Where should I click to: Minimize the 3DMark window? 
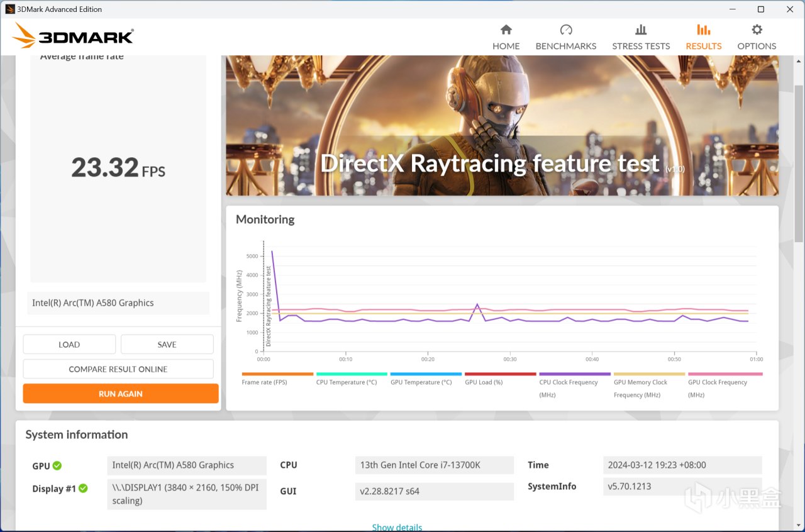(x=732, y=9)
